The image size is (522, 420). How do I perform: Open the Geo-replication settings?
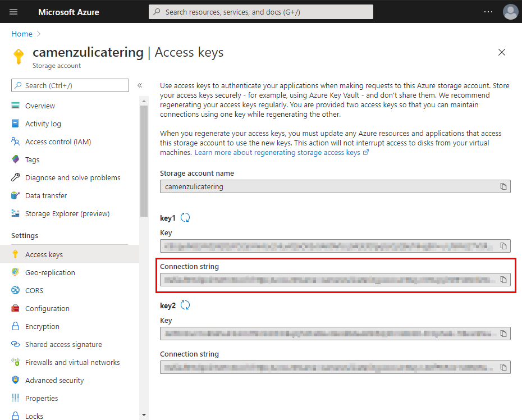coord(51,272)
